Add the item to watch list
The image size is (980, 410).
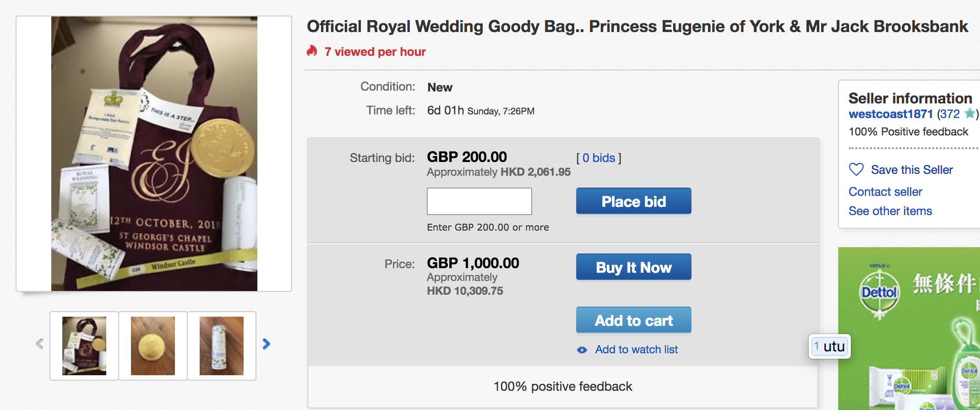(x=637, y=350)
